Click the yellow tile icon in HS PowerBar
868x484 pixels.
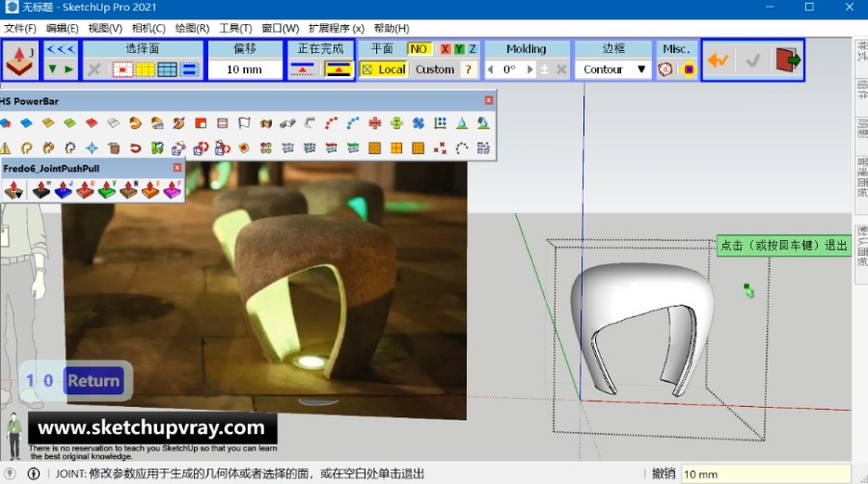coord(48,122)
